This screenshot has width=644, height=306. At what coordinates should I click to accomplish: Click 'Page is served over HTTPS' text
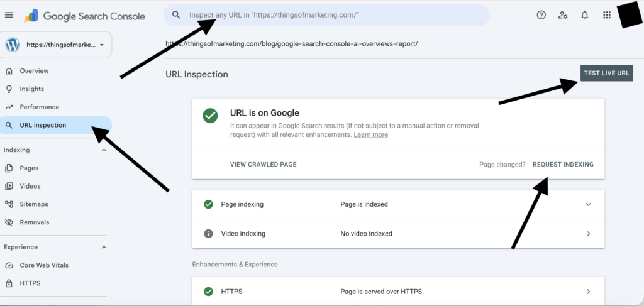pyautogui.click(x=381, y=292)
